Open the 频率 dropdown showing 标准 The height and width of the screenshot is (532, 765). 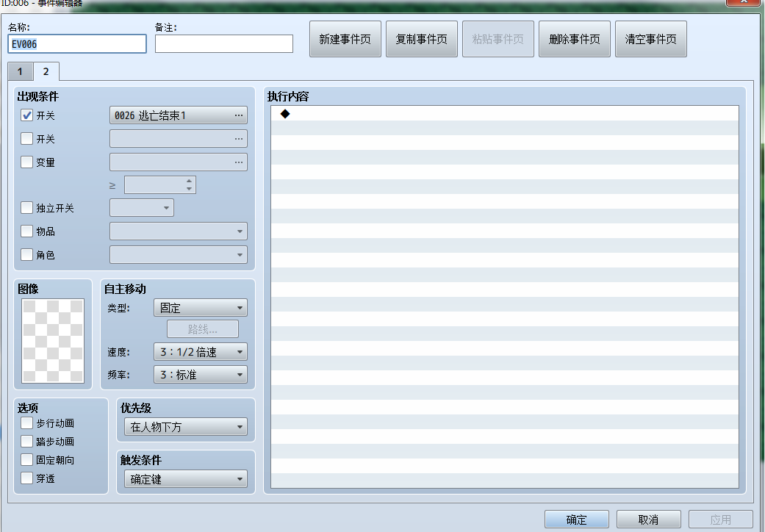(x=201, y=375)
